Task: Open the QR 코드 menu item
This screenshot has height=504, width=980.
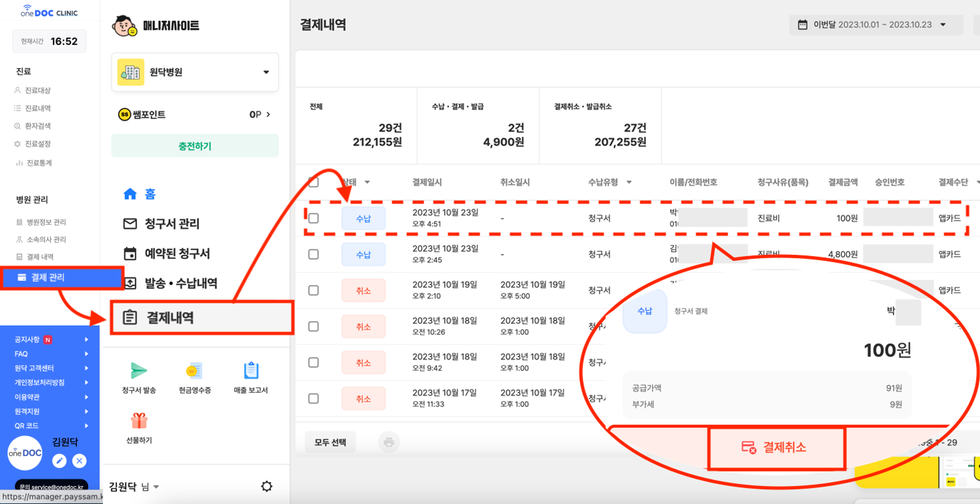Action: click(26, 426)
